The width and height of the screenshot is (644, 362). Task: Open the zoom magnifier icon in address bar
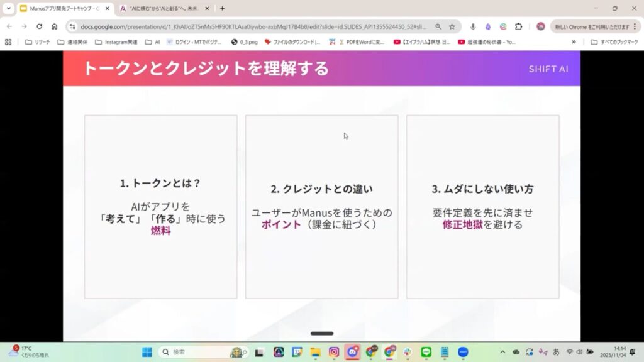coord(438,26)
